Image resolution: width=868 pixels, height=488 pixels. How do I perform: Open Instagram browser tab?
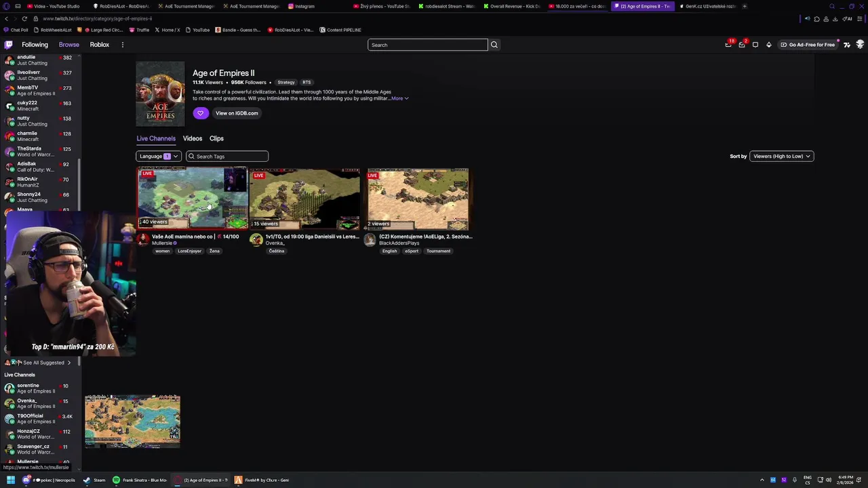[x=301, y=6]
